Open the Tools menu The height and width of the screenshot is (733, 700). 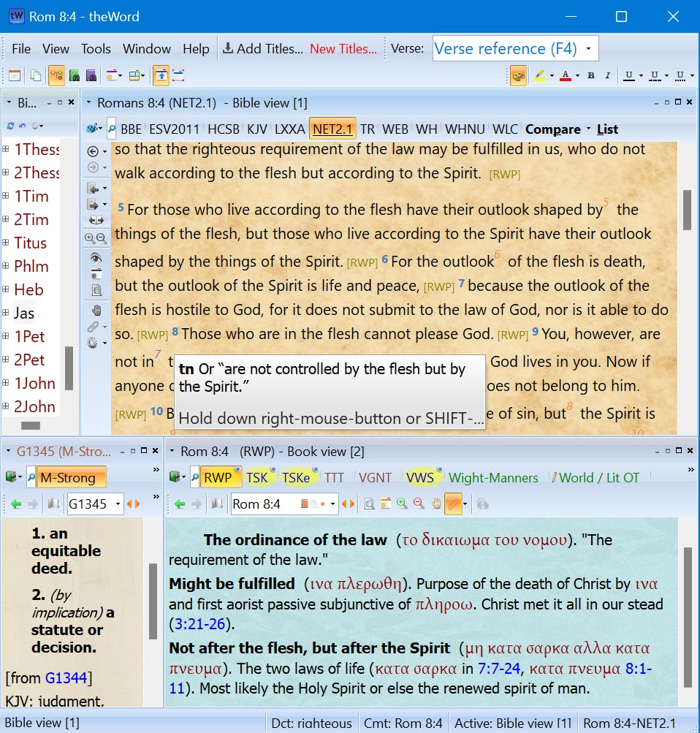(x=96, y=49)
